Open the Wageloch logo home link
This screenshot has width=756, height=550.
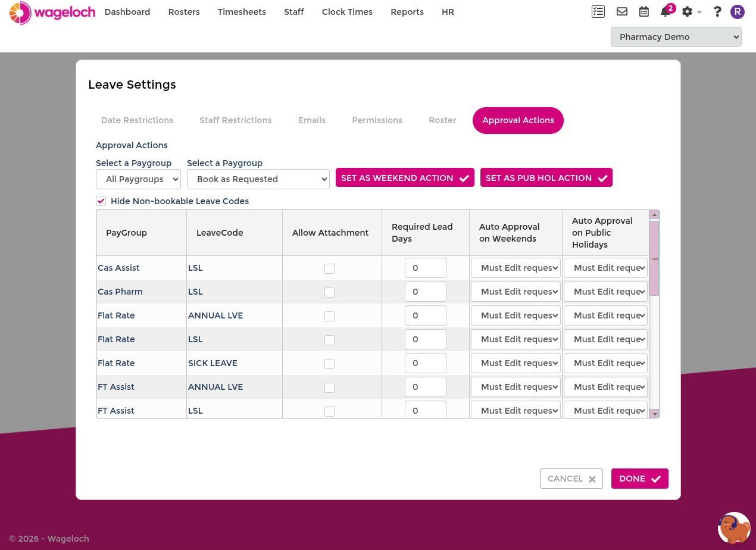(52, 12)
